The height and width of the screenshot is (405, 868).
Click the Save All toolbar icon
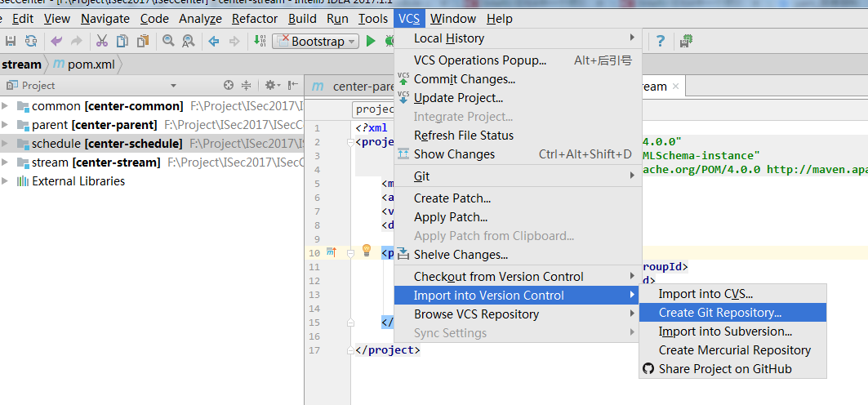click(x=11, y=41)
